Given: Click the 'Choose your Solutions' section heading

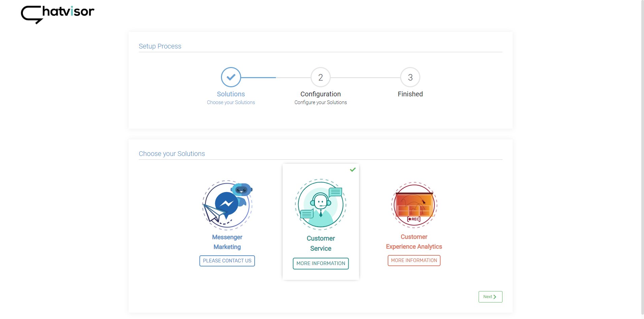Looking at the screenshot, I should 172,154.
